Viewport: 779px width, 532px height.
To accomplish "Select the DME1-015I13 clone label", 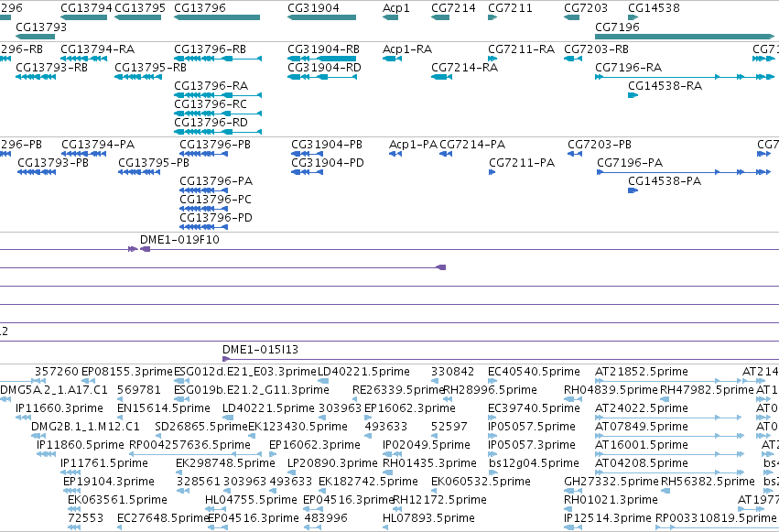I will (260, 350).
